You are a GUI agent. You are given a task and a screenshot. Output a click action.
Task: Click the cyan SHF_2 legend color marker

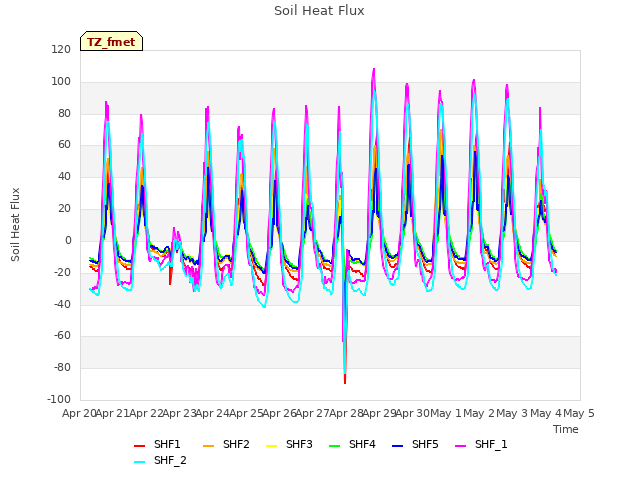pos(140,462)
